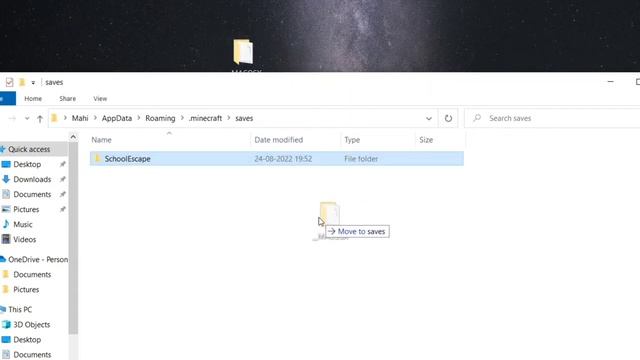Open the desktop folder icon above the Explorer window

pos(243,52)
